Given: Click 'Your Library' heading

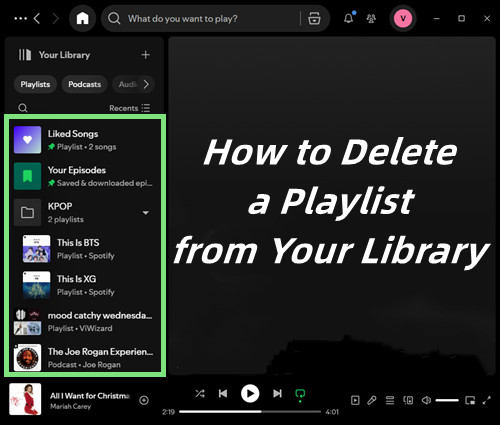Looking at the screenshot, I should 64,55.
